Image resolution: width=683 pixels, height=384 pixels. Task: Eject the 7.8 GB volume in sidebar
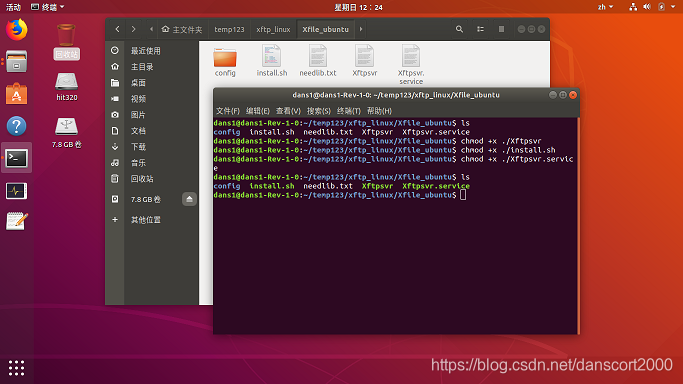click(189, 199)
